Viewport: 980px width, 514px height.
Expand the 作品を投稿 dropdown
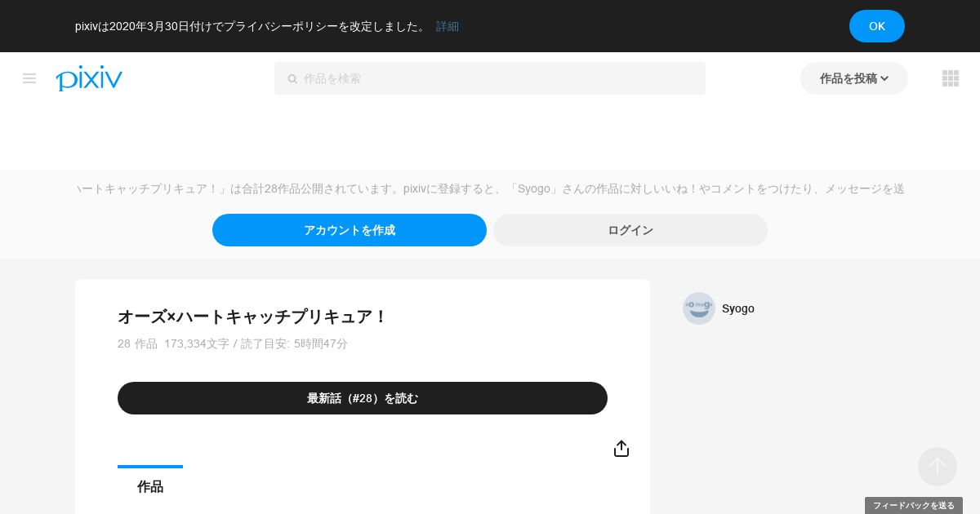click(854, 78)
